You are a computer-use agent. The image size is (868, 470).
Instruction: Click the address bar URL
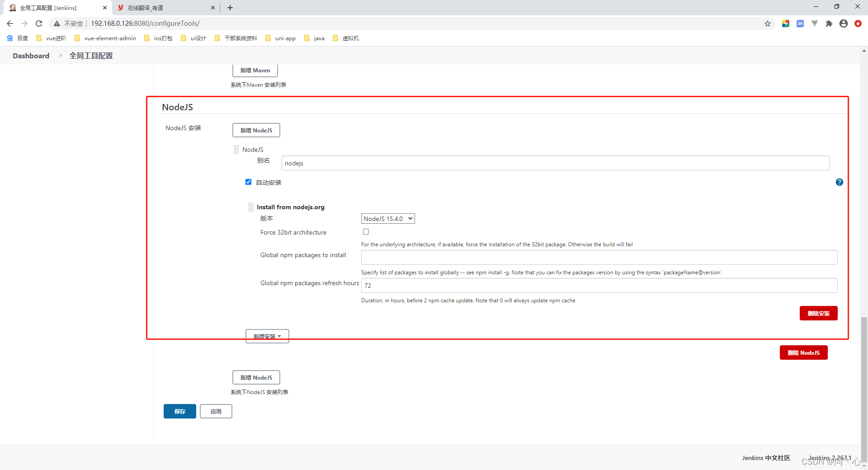(x=145, y=23)
